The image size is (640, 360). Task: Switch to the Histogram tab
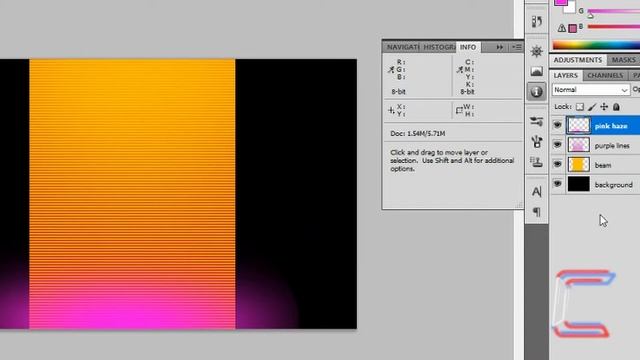click(439, 47)
